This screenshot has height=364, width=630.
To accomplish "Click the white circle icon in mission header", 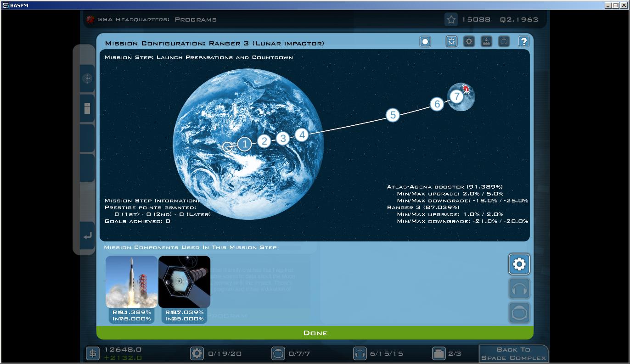I will (x=425, y=42).
